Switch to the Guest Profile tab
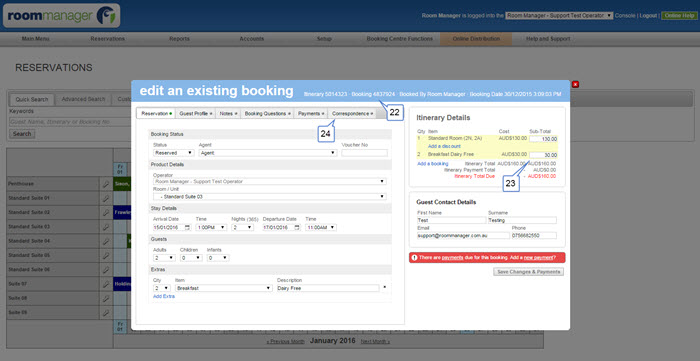Image resolution: width=700 pixels, height=361 pixels. [x=196, y=114]
